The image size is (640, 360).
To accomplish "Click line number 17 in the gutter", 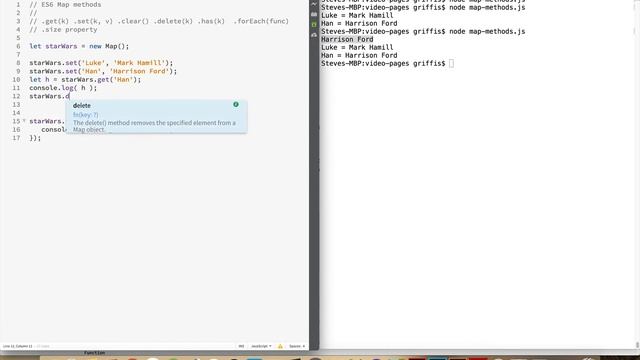I will (16, 138).
